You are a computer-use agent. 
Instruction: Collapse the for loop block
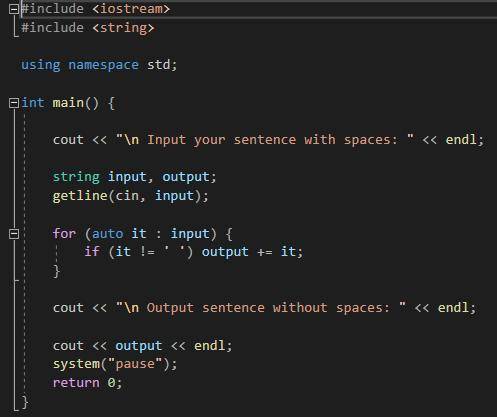click(14, 234)
